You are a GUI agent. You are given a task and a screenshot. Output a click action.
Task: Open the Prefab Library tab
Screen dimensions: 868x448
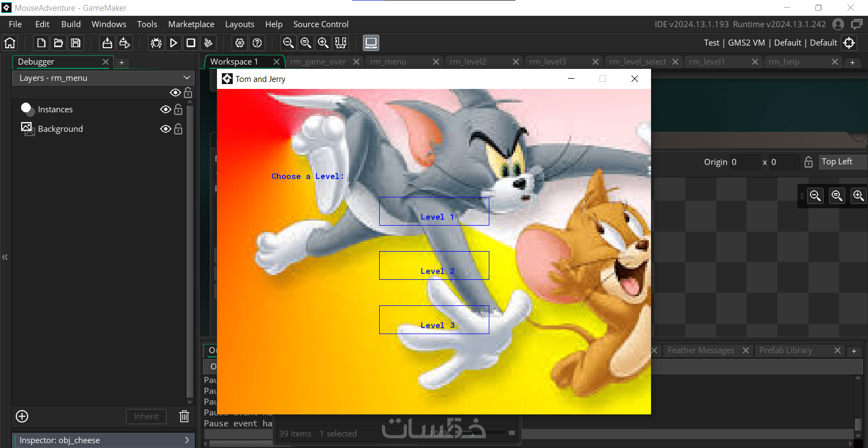pyautogui.click(x=786, y=350)
